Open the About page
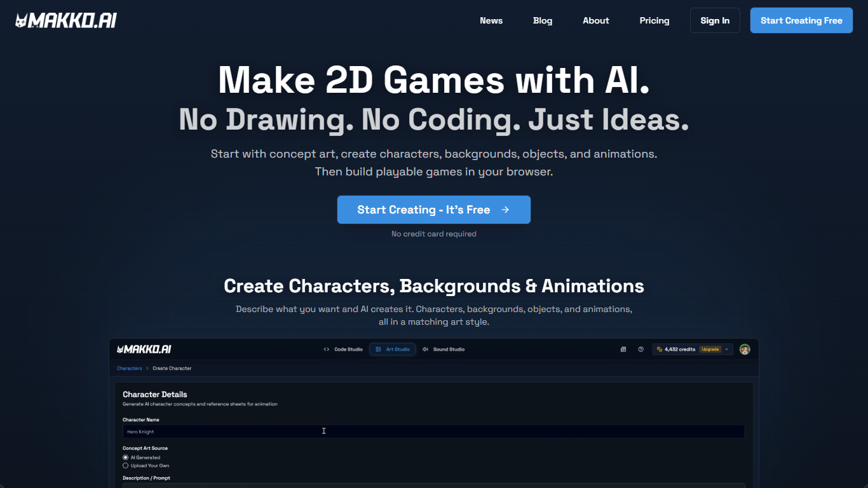The image size is (868, 488). coord(595,20)
